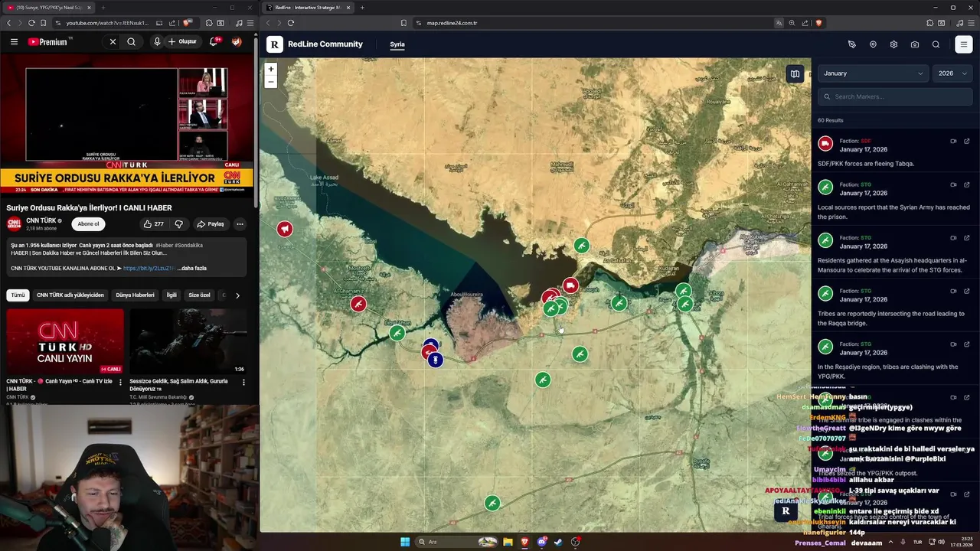Open File Explorer from taskbar
This screenshot has width=980, height=551.
pos(507,542)
